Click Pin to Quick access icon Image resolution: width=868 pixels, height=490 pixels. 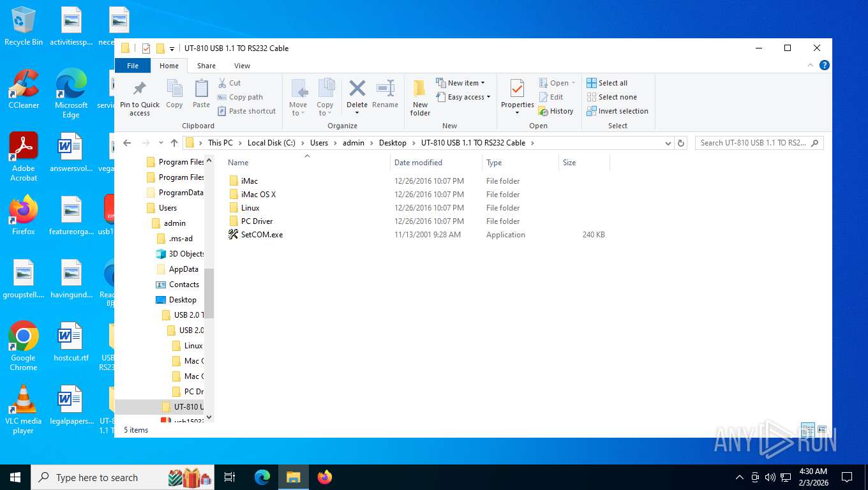[139, 89]
